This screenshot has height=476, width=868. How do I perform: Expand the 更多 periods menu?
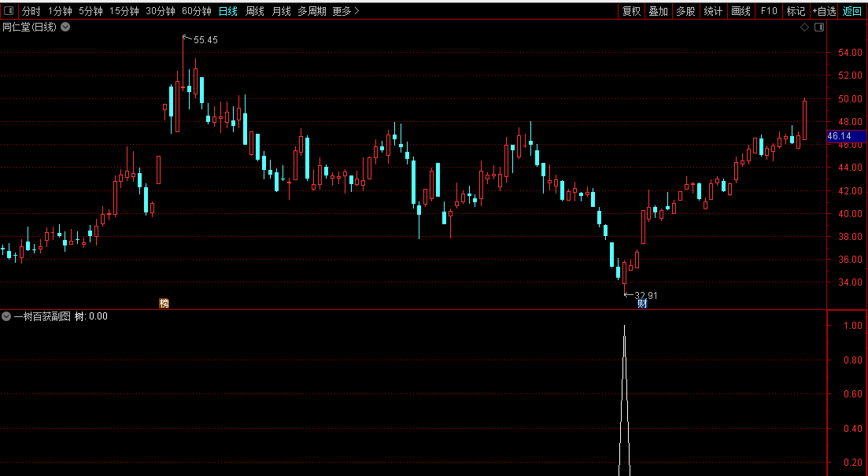346,11
